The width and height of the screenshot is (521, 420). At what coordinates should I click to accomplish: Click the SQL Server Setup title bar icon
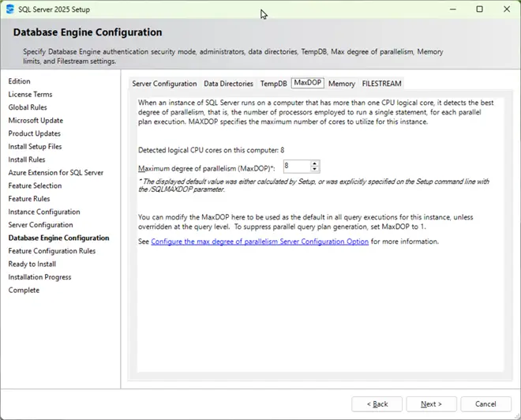[x=10, y=9]
